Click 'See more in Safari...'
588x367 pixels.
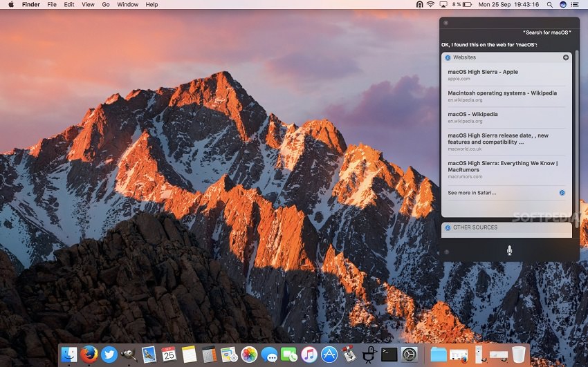pos(472,192)
